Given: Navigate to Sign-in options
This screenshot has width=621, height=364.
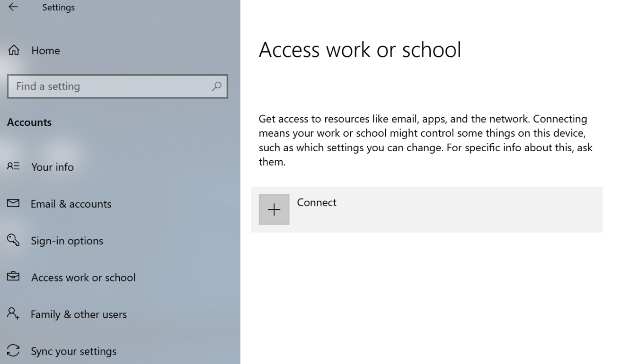Looking at the screenshot, I should 67,241.
